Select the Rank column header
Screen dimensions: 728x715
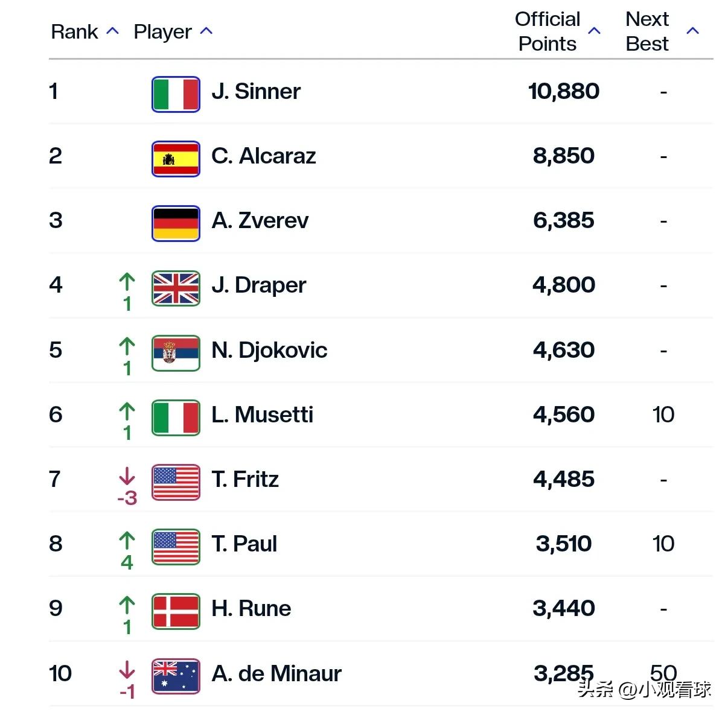[x=74, y=31]
